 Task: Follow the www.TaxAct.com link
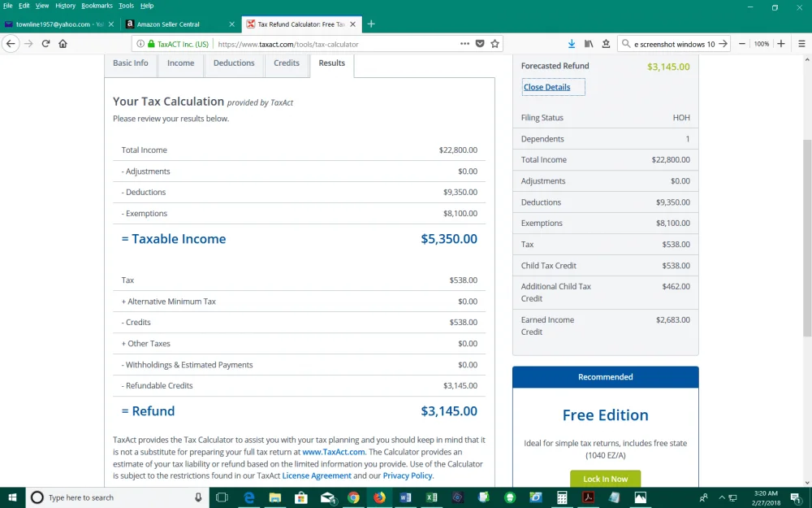click(x=334, y=452)
